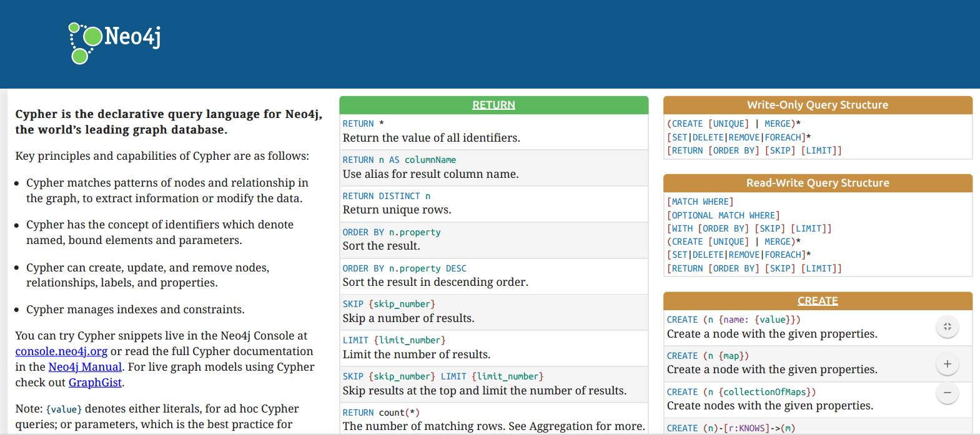
Task: Click the 'SKIP {skip_number}' code entry
Action: [389, 304]
